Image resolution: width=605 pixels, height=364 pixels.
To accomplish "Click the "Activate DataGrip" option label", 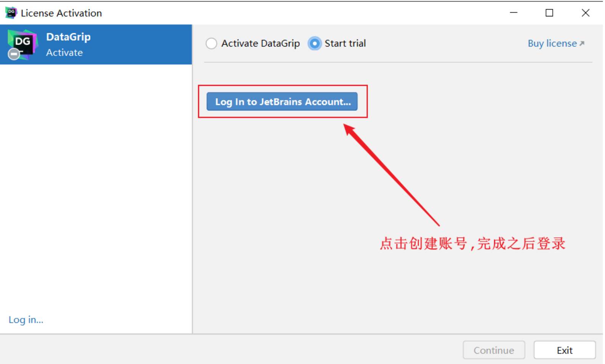I will click(261, 43).
